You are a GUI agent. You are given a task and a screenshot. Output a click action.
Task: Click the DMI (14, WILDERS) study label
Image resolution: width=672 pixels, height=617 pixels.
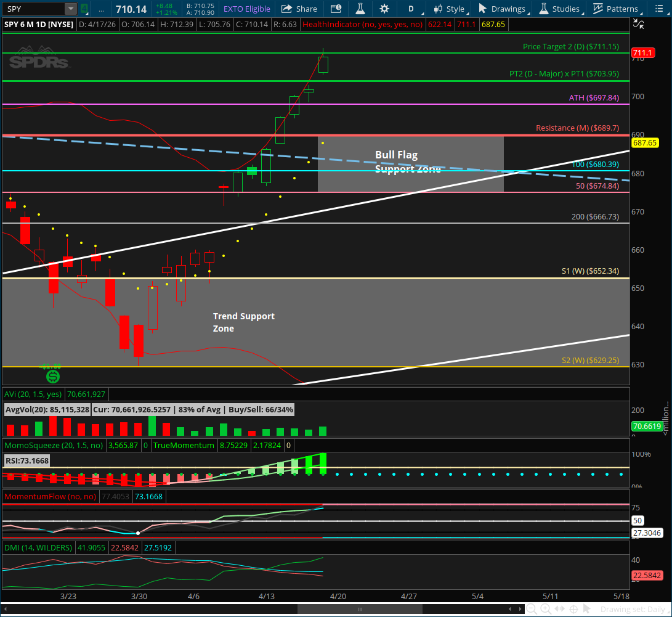(38, 547)
